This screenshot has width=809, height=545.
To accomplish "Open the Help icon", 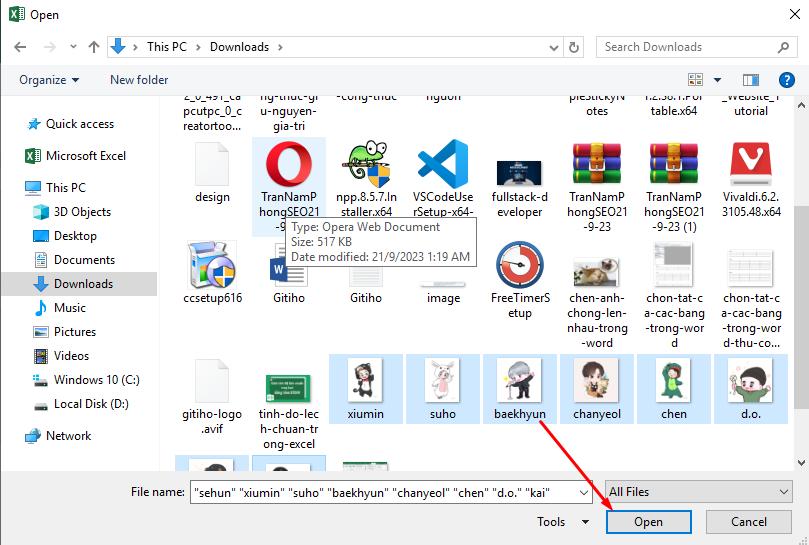I will 786,79.
